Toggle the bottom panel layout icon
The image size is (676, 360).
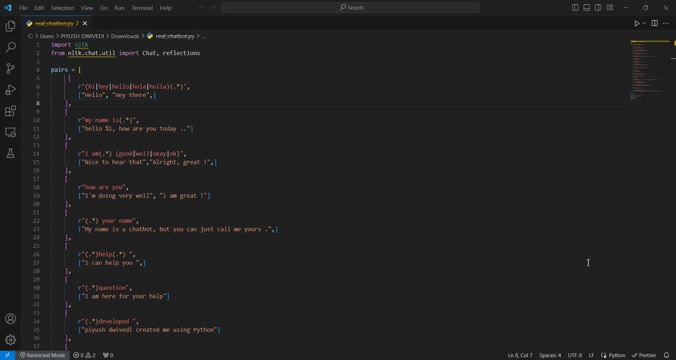pyautogui.click(x=587, y=7)
